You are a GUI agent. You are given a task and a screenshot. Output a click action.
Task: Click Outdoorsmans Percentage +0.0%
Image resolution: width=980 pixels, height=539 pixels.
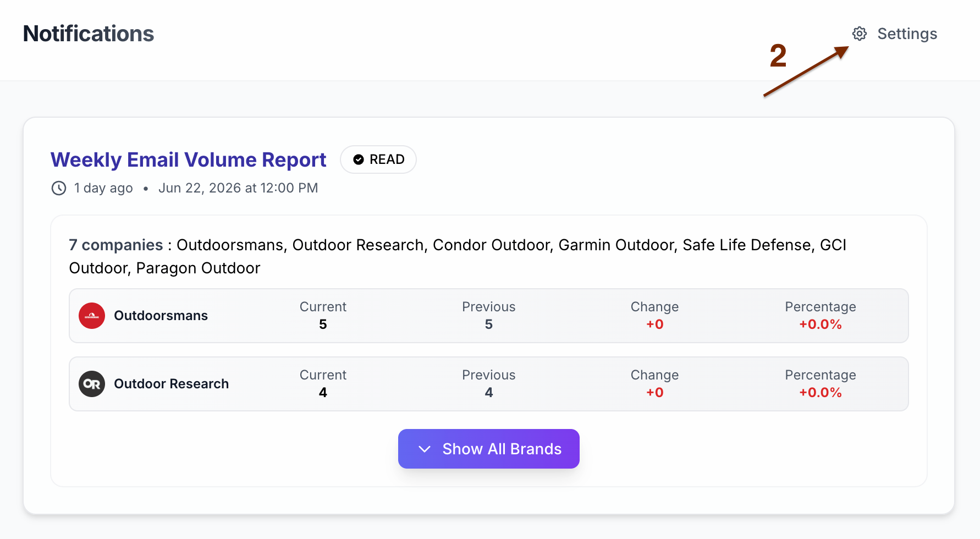click(x=821, y=324)
